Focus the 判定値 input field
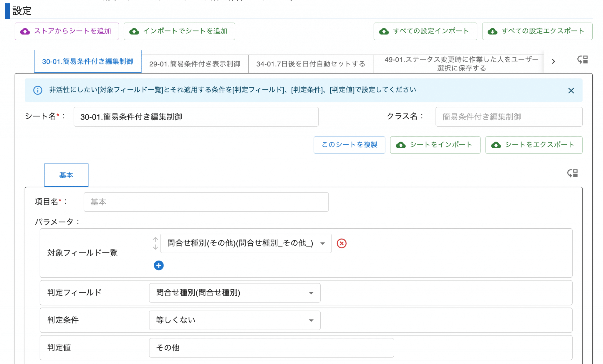 [x=271, y=348]
